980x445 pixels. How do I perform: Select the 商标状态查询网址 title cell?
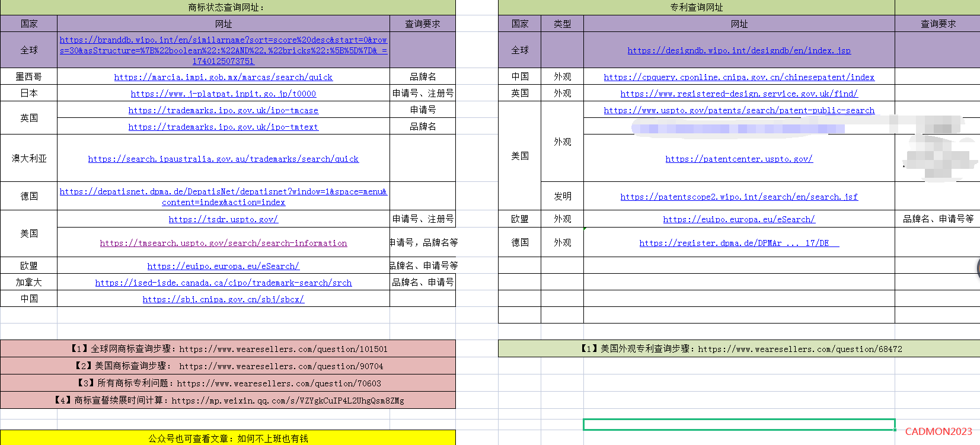pyautogui.click(x=228, y=8)
